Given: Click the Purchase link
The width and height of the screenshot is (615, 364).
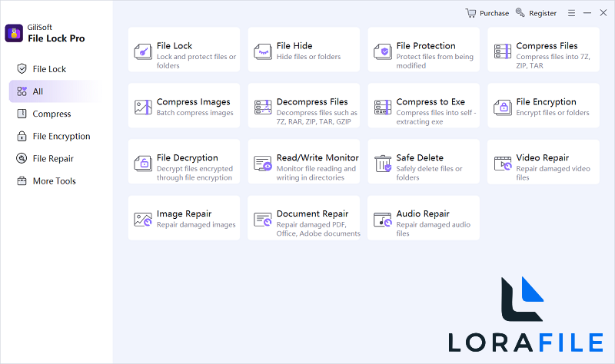Looking at the screenshot, I should (x=494, y=13).
